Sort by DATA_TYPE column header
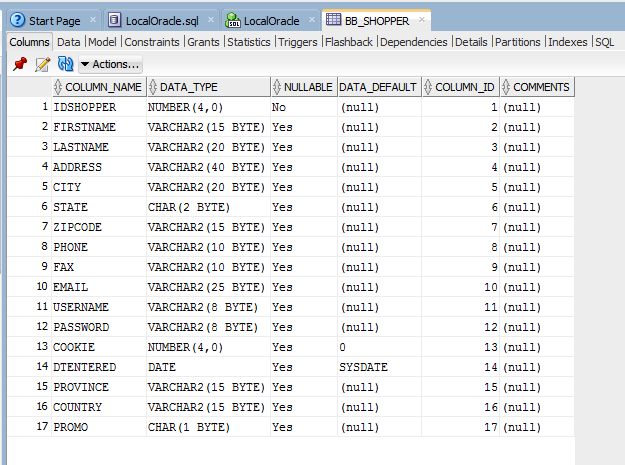Image resolution: width=625 pixels, height=465 pixels. point(188,87)
